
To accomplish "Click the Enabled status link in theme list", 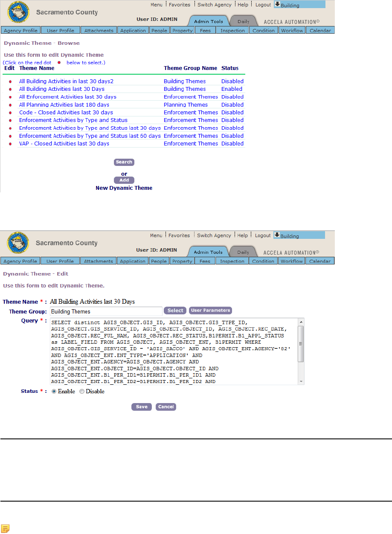I will [232, 89].
